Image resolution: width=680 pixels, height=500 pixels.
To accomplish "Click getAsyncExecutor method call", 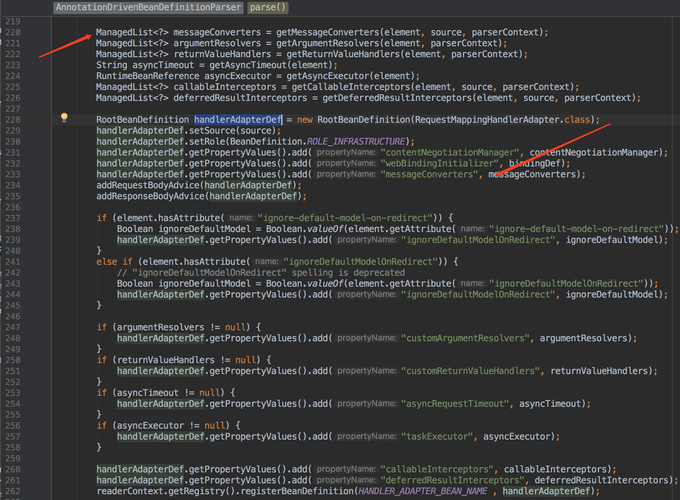I will pyautogui.click(x=327, y=76).
